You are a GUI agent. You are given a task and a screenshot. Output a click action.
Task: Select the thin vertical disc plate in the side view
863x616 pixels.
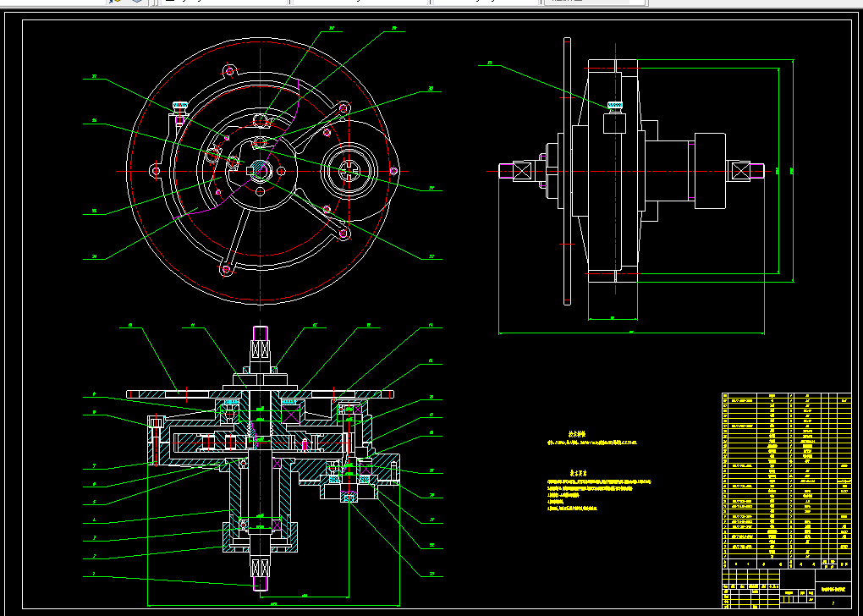pos(567,171)
